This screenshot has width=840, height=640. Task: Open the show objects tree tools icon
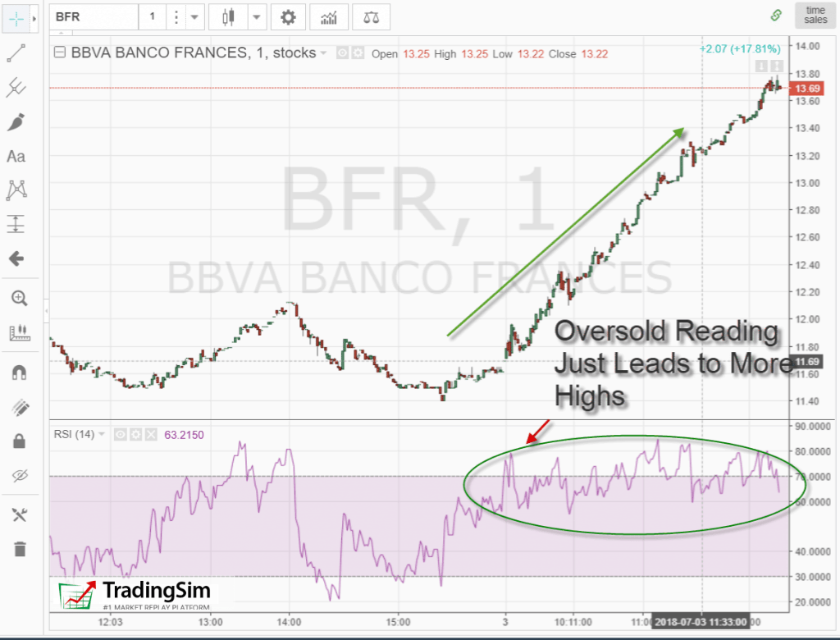click(x=20, y=515)
